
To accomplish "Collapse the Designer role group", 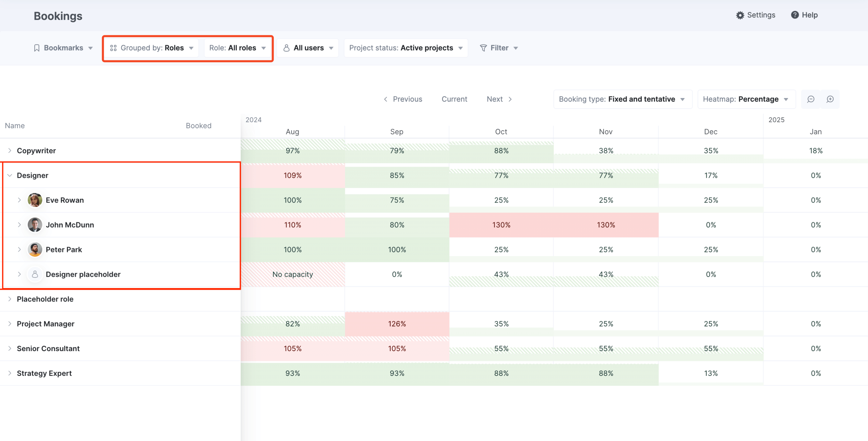I will (10, 175).
